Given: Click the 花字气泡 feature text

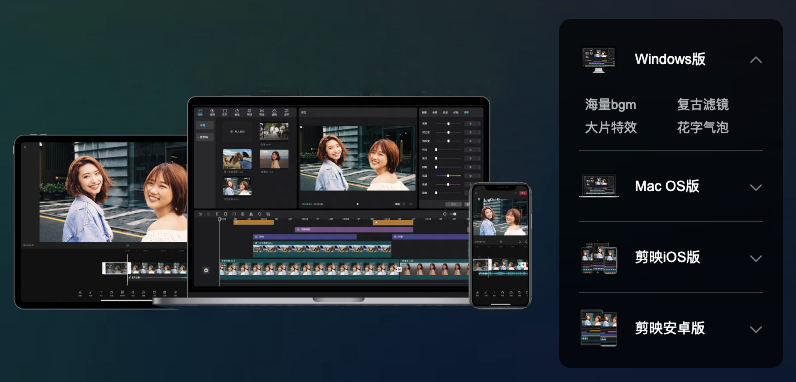Looking at the screenshot, I should point(703,127).
